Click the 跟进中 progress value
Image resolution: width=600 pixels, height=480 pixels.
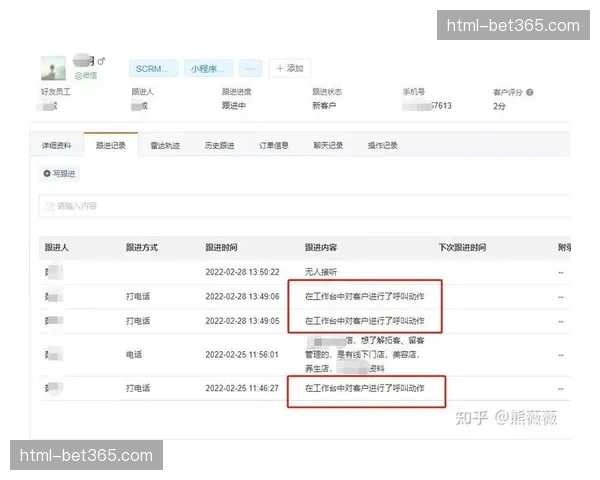coord(234,106)
